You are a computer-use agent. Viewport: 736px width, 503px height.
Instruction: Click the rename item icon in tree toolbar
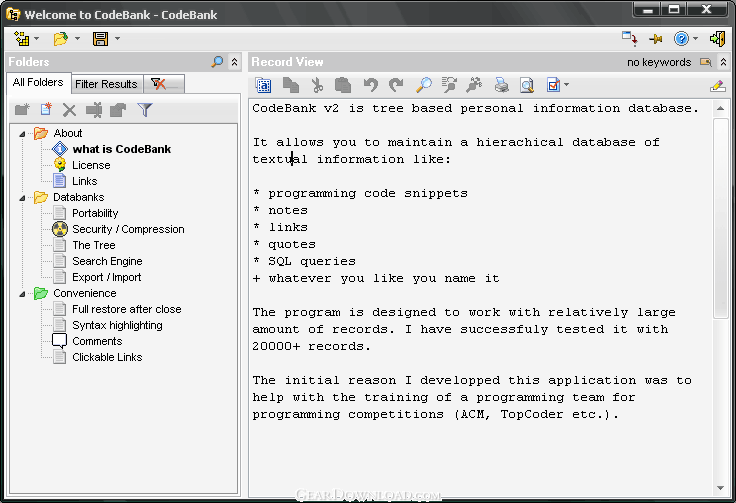click(x=94, y=110)
